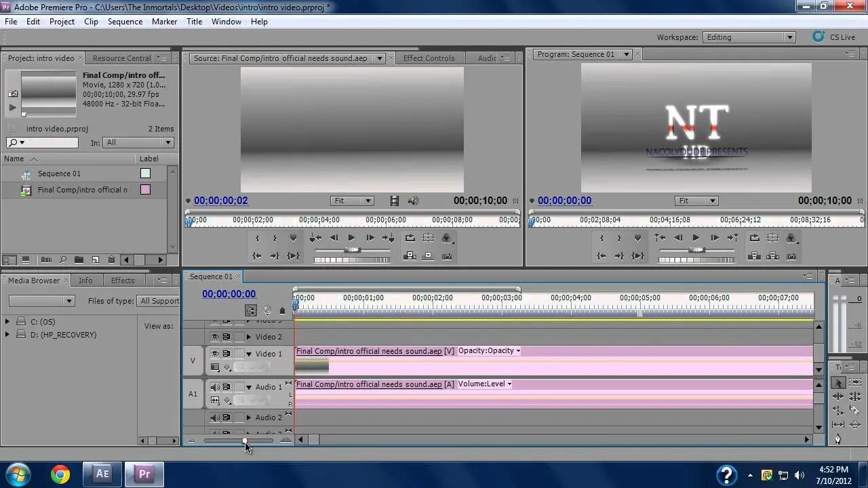The image size is (868, 488).
Task: Set unnumbered marker in Source monitor
Action: click(293, 238)
